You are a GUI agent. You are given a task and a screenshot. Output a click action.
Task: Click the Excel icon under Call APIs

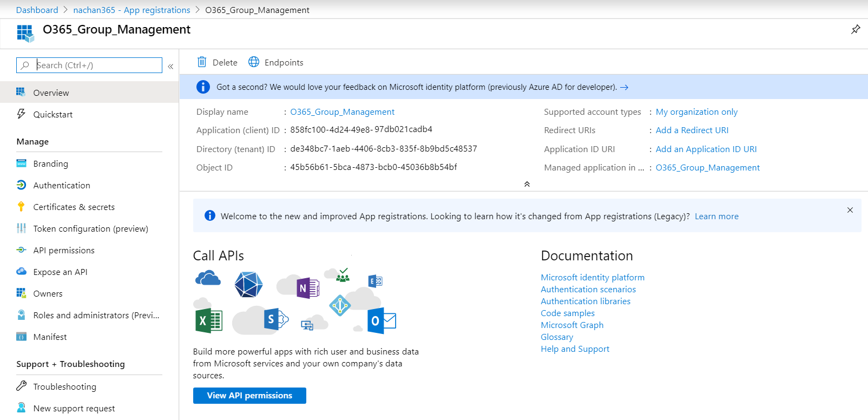click(208, 321)
